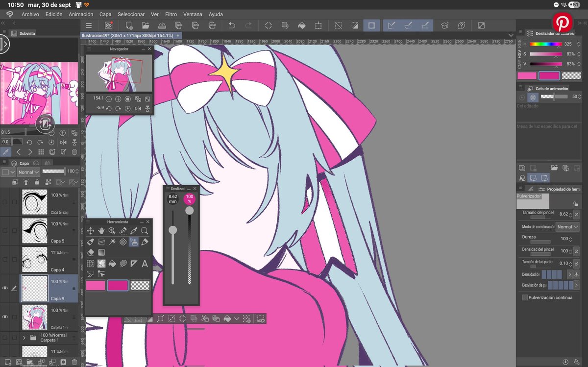Select main color swatch in Herramienta palette
This screenshot has width=588, height=367.
tap(96, 285)
